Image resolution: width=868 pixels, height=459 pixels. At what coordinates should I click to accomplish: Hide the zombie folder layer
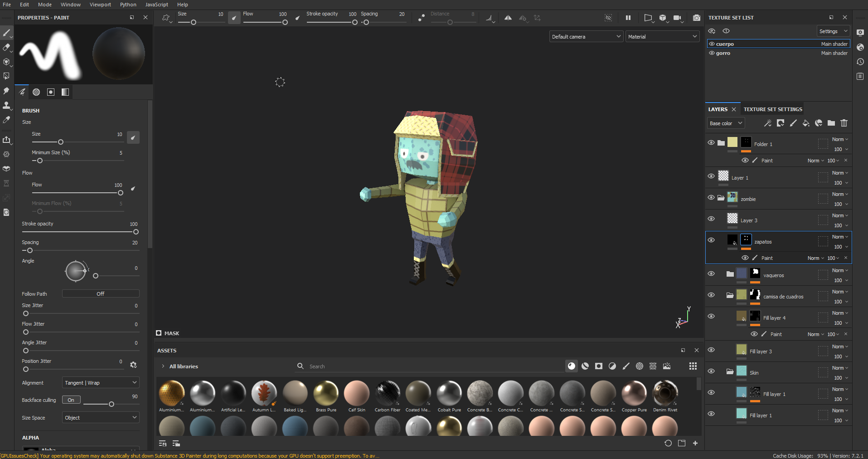pos(711,197)
